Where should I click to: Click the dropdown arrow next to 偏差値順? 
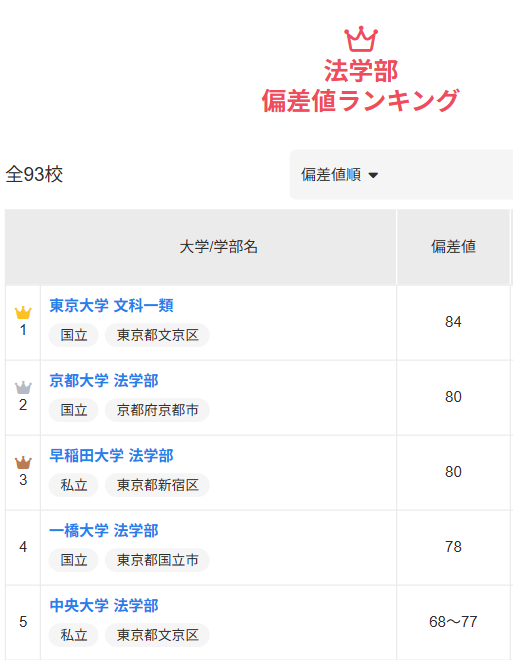tap(373, 175)
